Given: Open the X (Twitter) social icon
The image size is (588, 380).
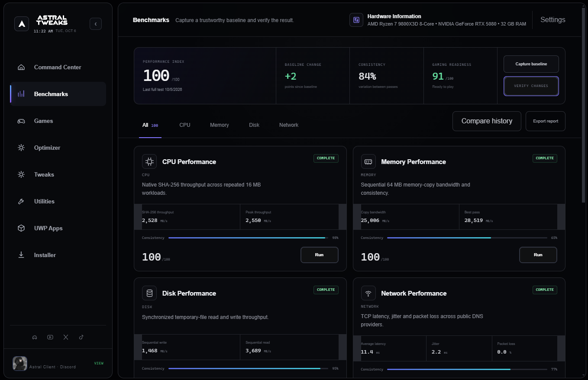Looking at the screenshot, I should click(66, 337).
